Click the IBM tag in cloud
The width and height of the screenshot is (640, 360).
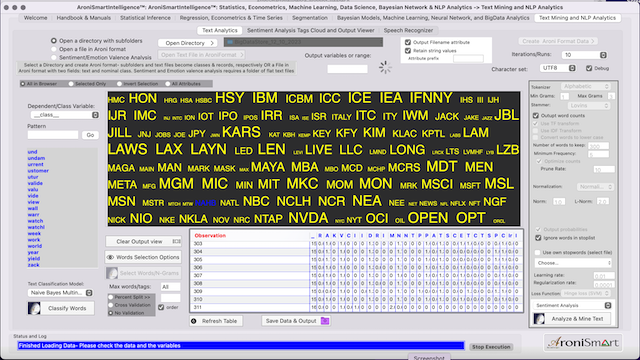point(264,98)
